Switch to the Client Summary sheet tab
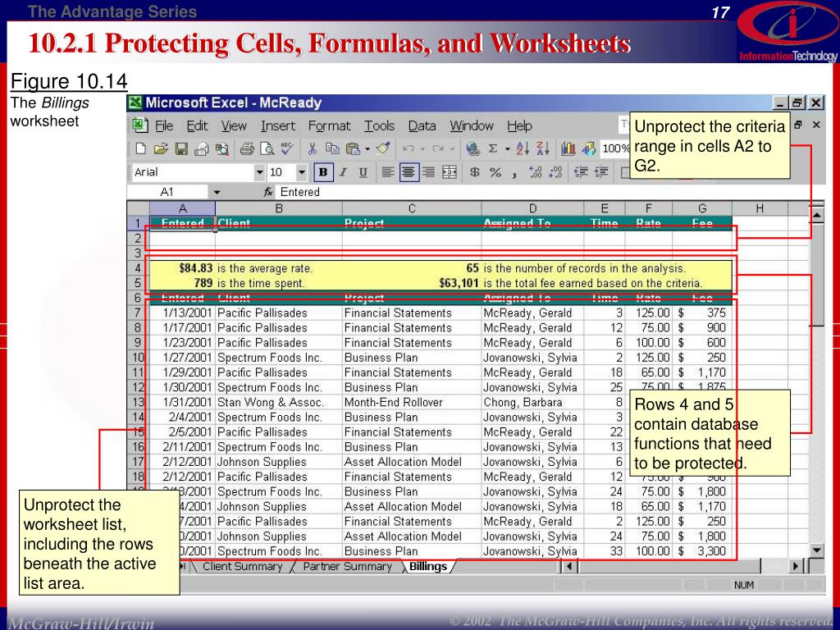The image size is (840, 630). [242, 566]
